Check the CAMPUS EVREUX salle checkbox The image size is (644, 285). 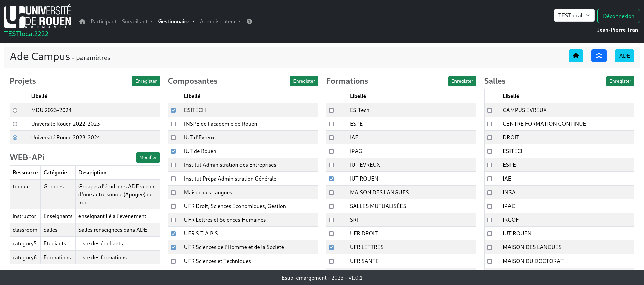coord(490,110)
